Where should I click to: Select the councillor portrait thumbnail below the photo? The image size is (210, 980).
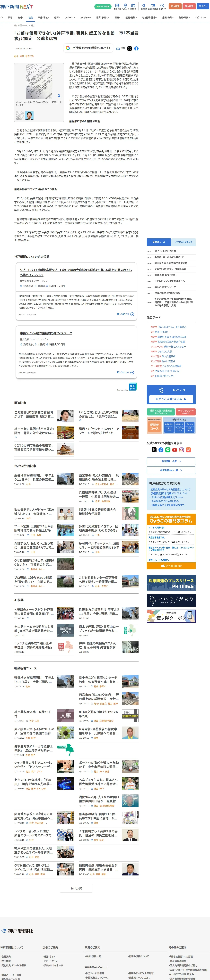tap(29, 116)
